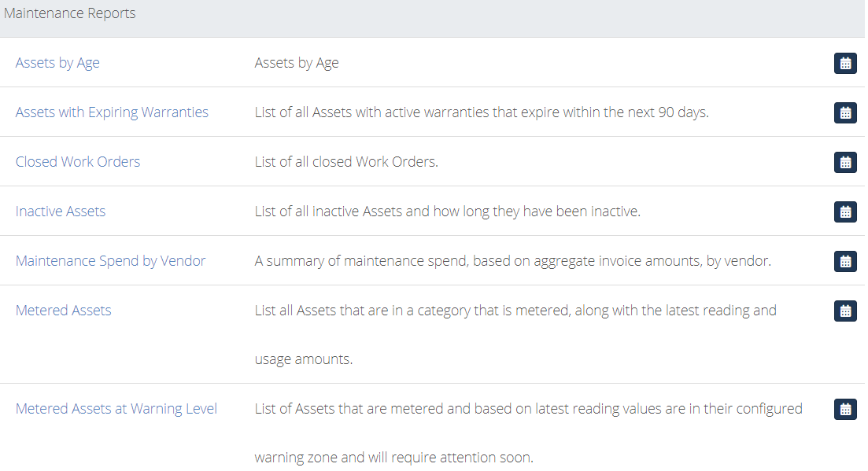868x471 pixels.
Task: Open the Closed Work Orders report
Action: tap(77, 161)
